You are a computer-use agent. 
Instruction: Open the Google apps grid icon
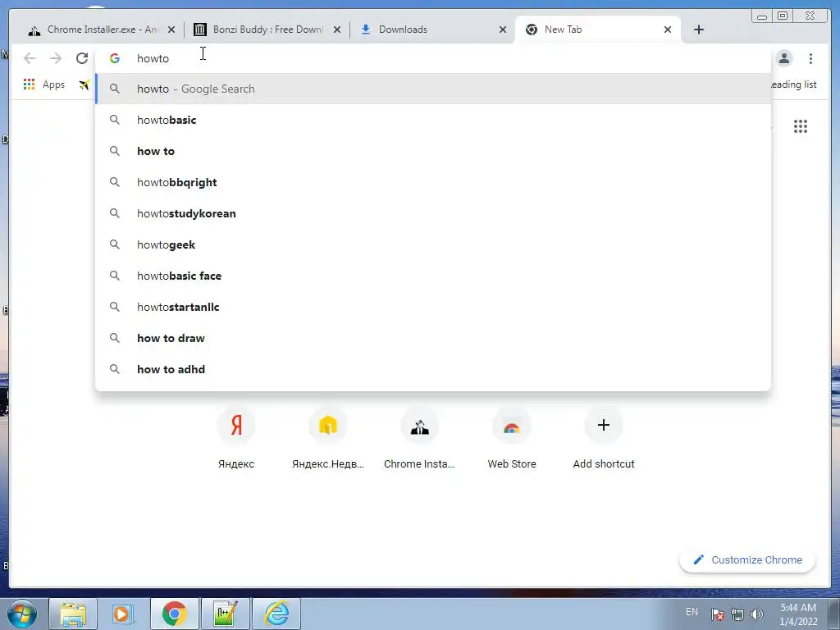801,126
